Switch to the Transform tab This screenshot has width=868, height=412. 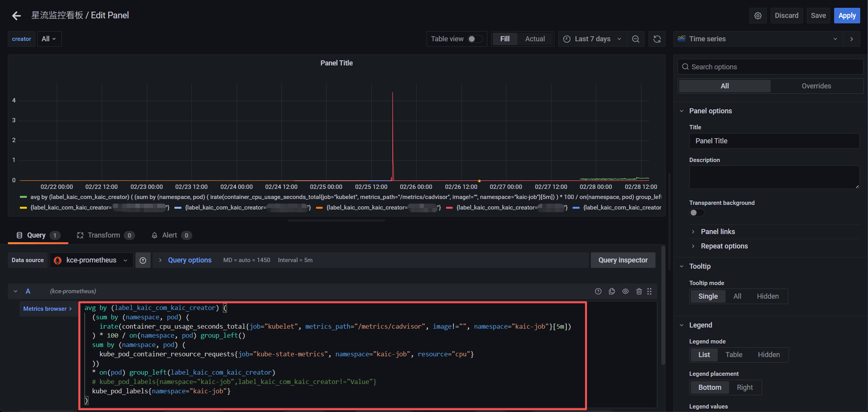pyautogui.click(x=104, y=235)
